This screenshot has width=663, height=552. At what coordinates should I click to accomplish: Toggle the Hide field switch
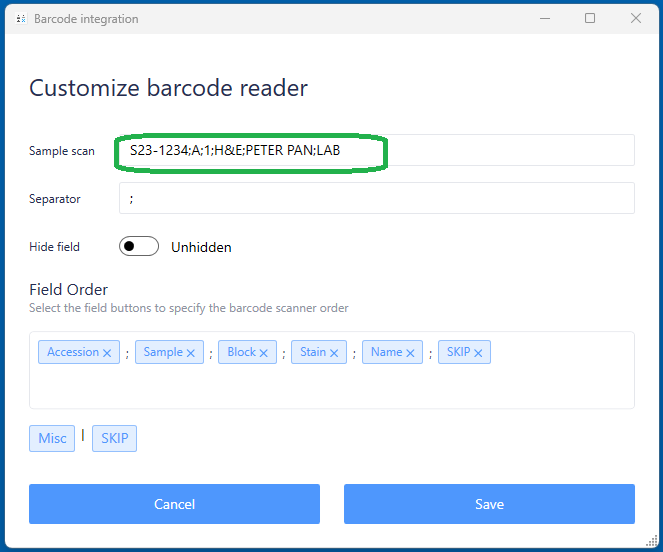(x=139, y=247)
